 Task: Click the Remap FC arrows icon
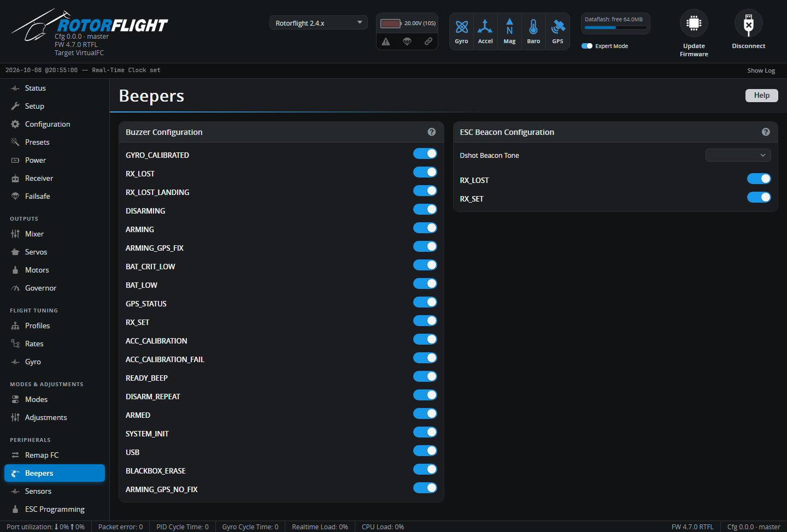[x=15, y=455]
